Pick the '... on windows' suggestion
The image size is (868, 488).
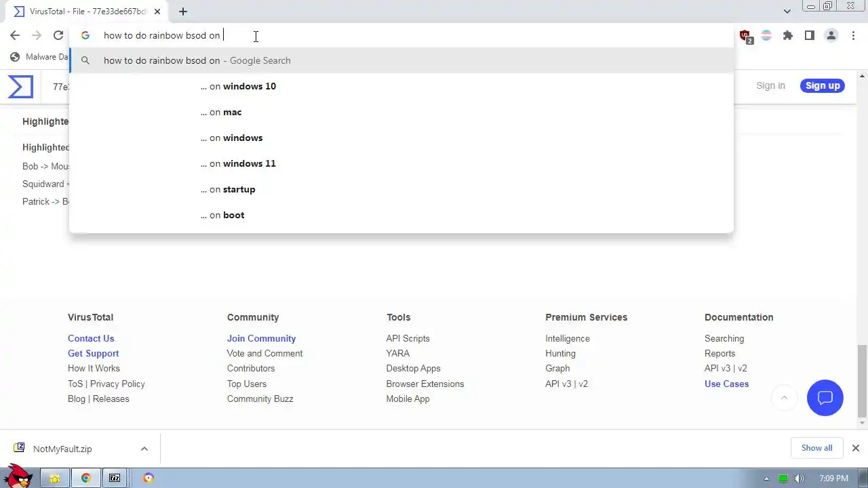401,138
